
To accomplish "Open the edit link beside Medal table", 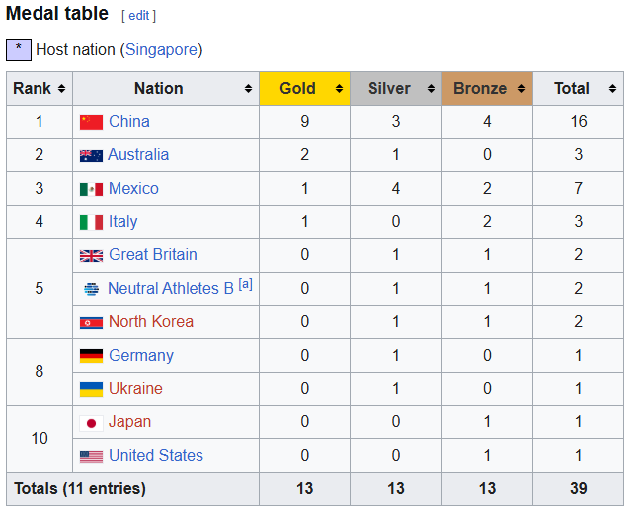I will 138,16.
